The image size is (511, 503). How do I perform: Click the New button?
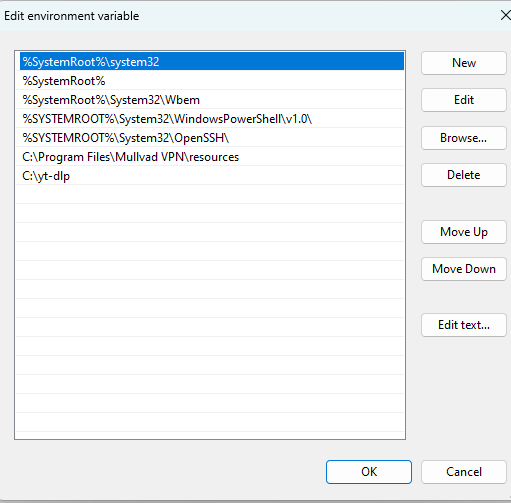tap(464, 63)
